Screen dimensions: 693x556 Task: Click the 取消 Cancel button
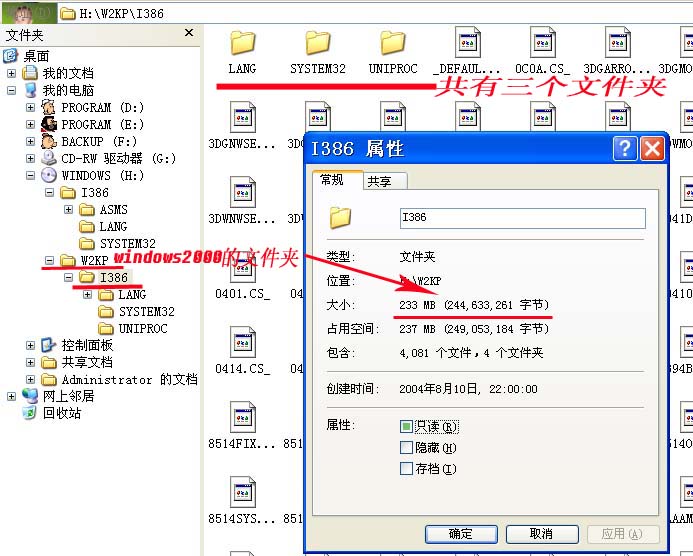point(542,534)
